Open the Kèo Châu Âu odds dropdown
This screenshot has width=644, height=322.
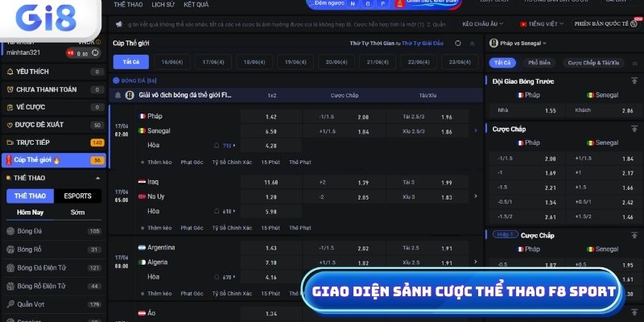[x=482, y=24]
